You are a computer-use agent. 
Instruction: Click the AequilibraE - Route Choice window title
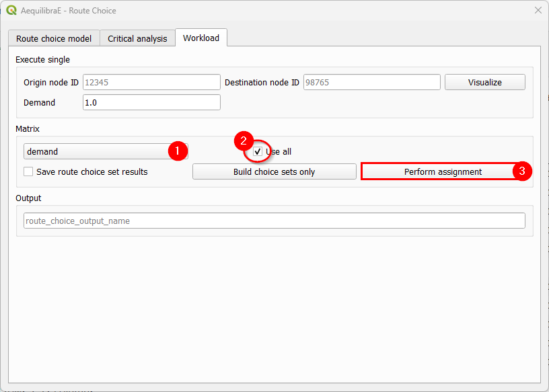click(x=69, y=11)
